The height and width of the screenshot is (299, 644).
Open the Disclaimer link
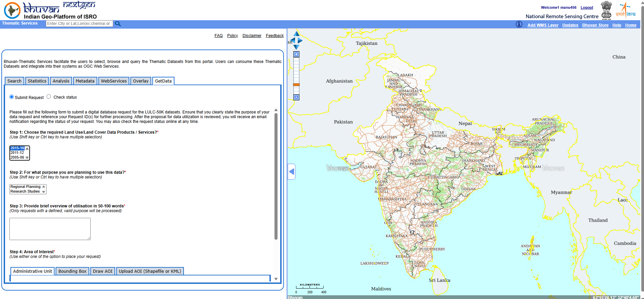pos(252,36)
